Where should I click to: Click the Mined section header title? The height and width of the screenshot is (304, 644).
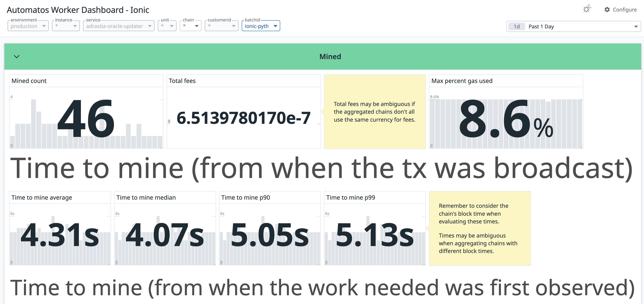pyautogui.click(x=330, y=57)
